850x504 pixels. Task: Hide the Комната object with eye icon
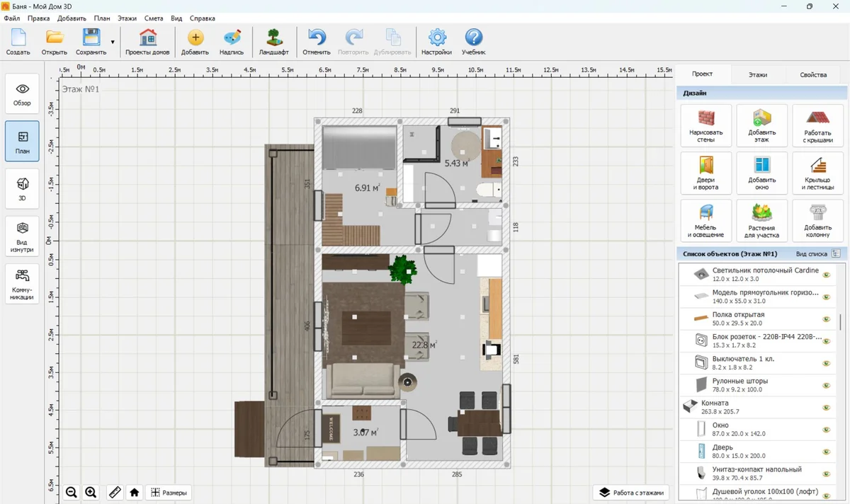[x=826, y=408]
